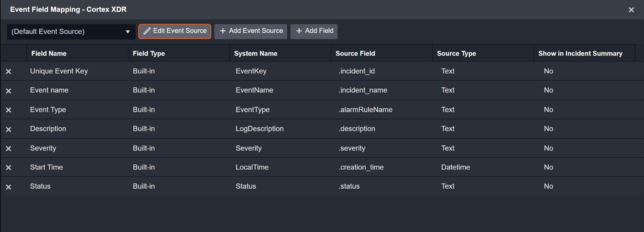Click the System Name column header
Image resolution: width=644 pixels, height=232 pixels.
click(x=255, y=53)
